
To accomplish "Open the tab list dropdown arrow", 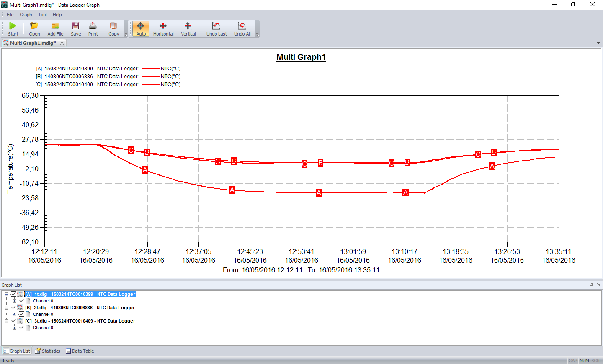I will click(x=598, y=43).
